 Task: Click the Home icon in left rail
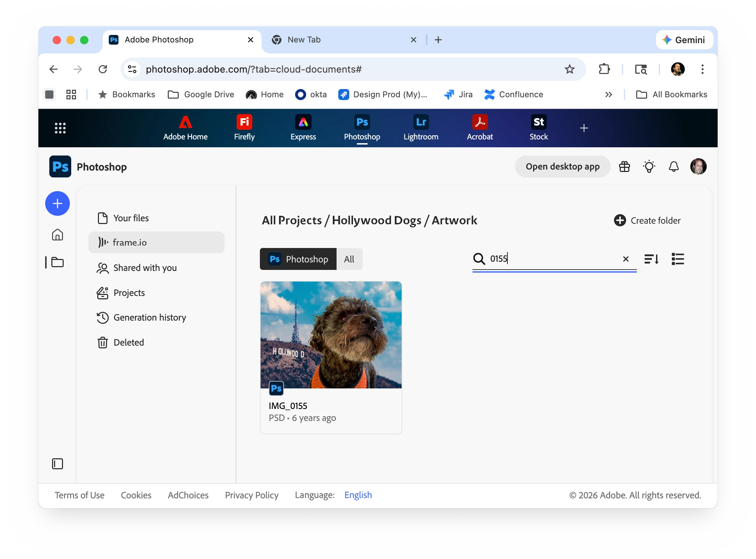click(x=58, y=235)
